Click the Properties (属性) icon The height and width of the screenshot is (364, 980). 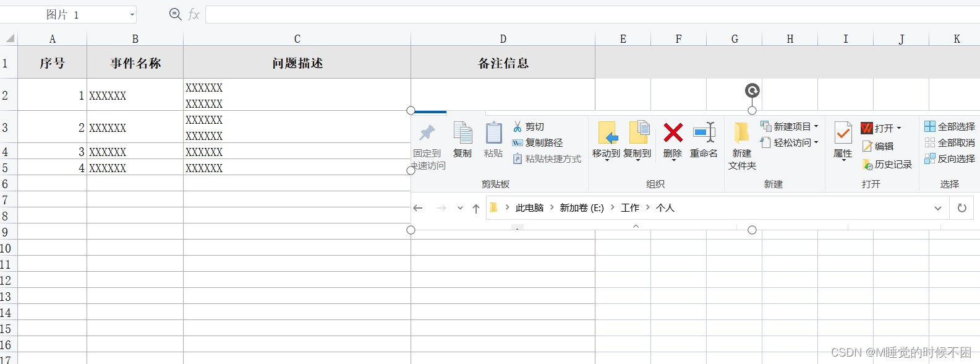[843, 133]
